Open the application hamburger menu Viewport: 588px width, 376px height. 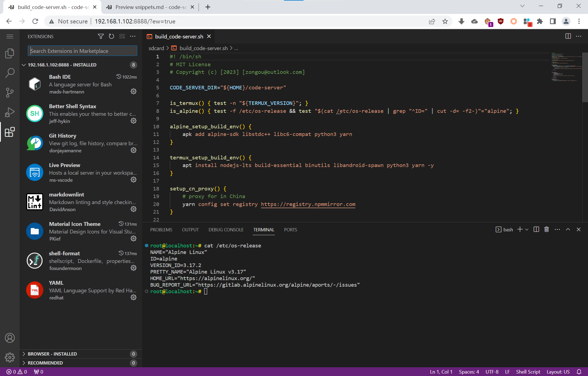(x=10, y=36)
